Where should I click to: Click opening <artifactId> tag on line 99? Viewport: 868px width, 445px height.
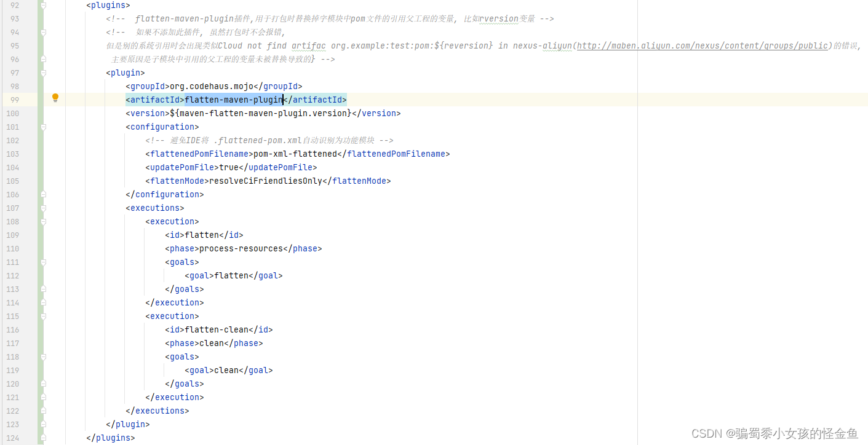point(155,100)
